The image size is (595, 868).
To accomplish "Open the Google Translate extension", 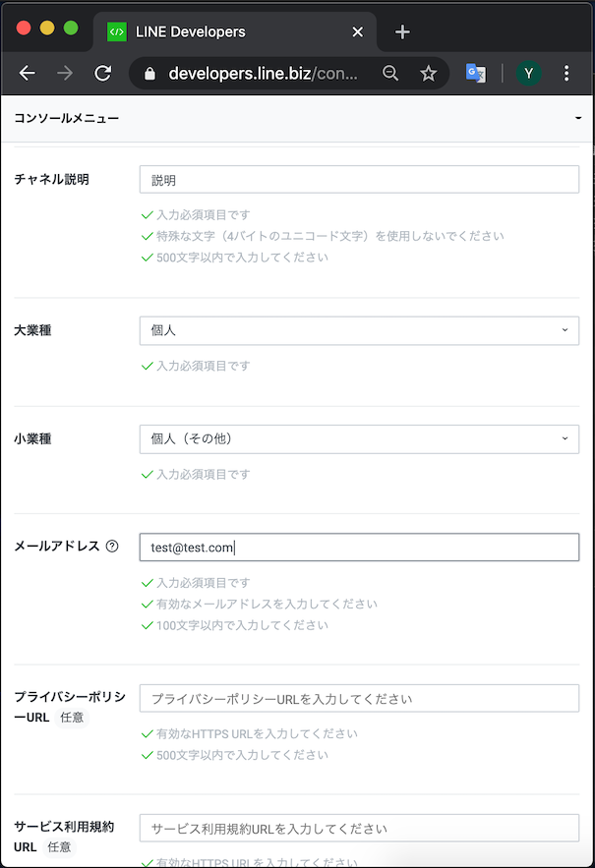I will coord(476,73).
